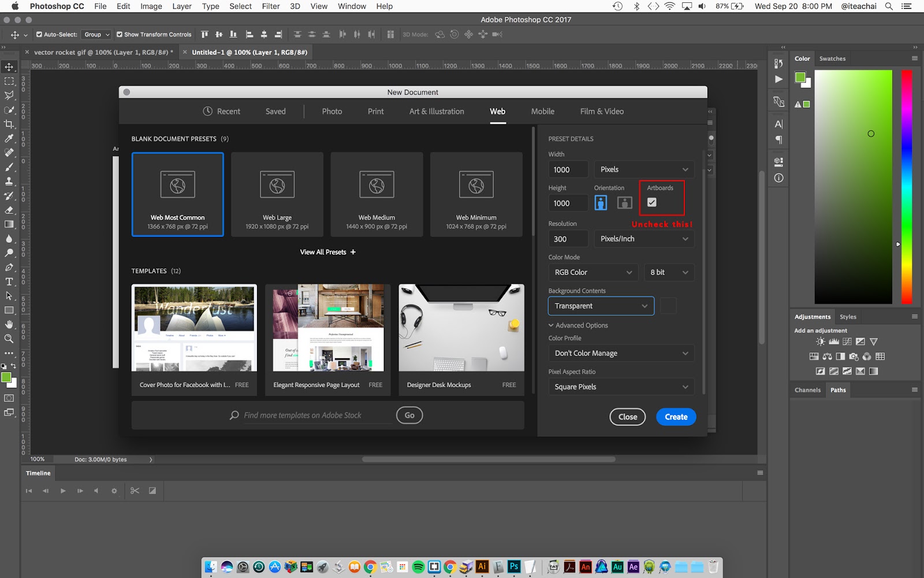Collapse the Advanced Options section
This screenshot has height=578, width=924.
pos(578,325)
